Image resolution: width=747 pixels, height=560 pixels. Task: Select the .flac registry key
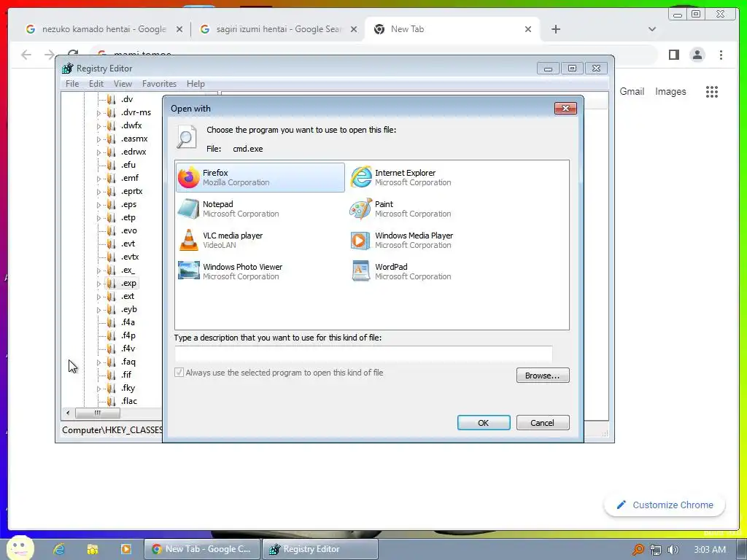[x=128, y=401]
